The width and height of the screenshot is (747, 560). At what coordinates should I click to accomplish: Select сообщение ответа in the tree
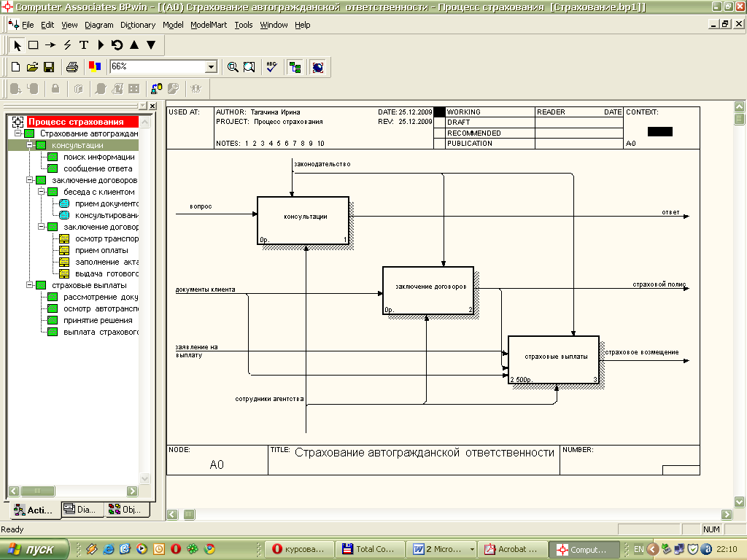pyautogui.click(x=98, y=168)
